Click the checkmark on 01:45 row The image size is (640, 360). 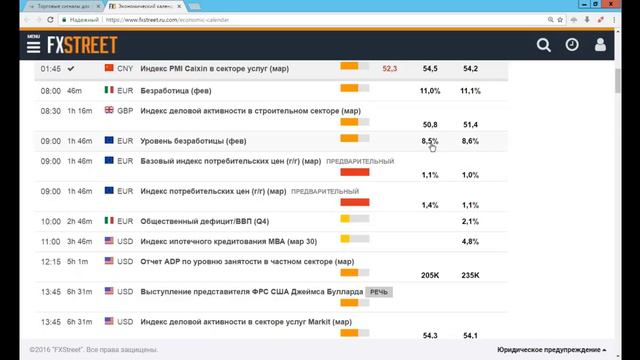[x=71, y=69]
